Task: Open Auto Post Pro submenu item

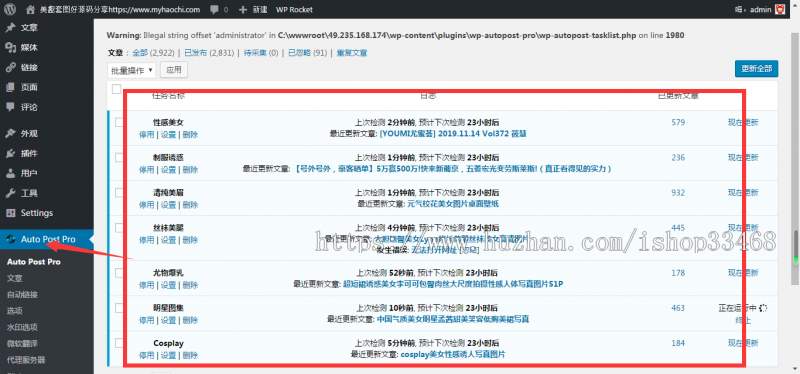Action: 34,262
